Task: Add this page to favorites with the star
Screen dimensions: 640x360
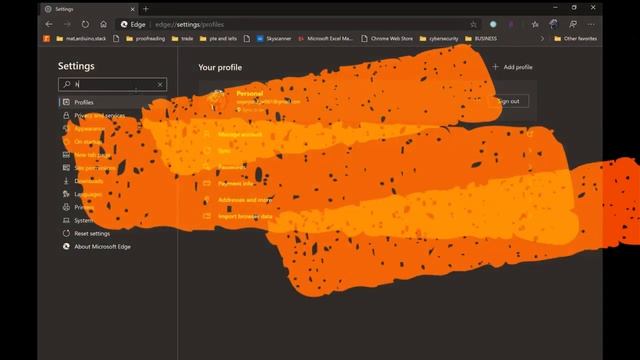Action: (473, 24)
